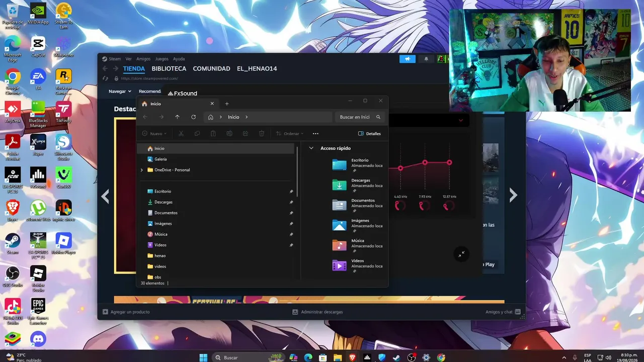This screenshot has width=644, height=362.
Task: Open the Discord desktop icon
Action: click(38, 339)
